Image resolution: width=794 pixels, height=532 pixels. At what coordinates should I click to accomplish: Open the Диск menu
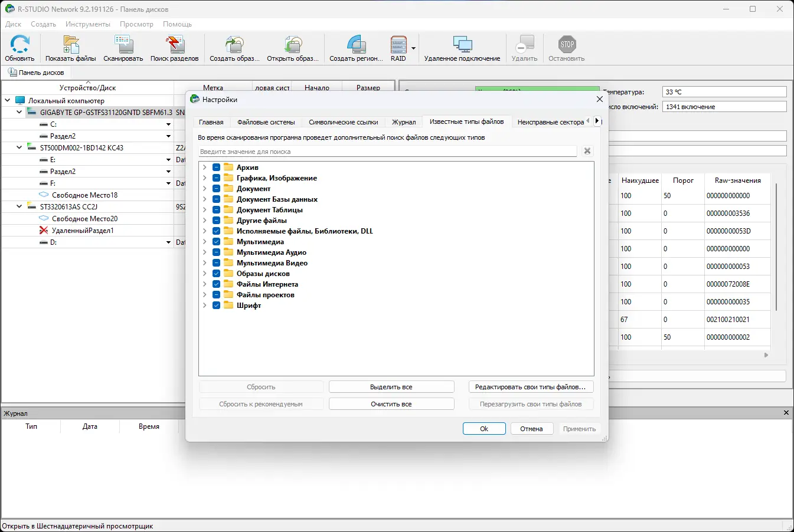(x=13, y=24)
